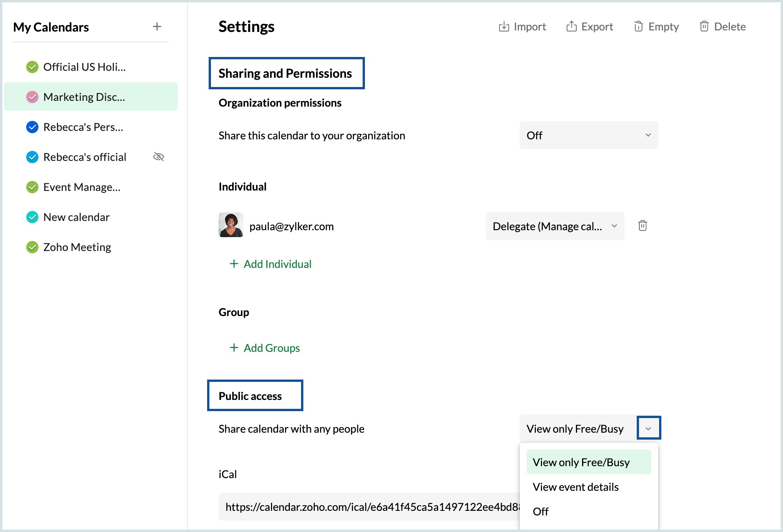Click the Add Individual link
The width and height of the screenshot is (783, 532).
point(277,264)
